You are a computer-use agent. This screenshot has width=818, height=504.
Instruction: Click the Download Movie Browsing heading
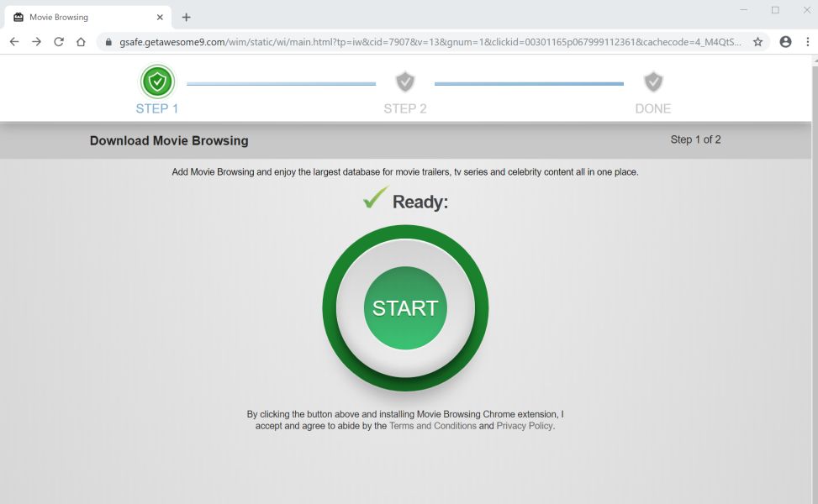point(169,141)
